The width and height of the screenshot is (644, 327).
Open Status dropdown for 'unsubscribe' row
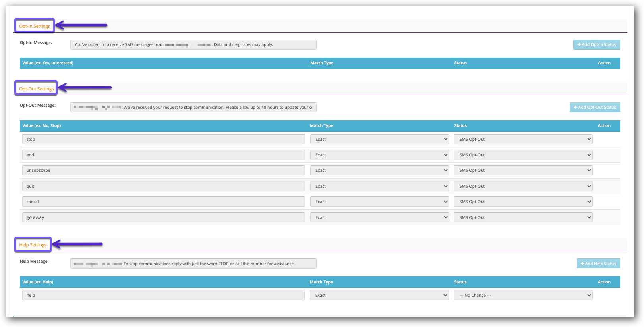point(523,171)
